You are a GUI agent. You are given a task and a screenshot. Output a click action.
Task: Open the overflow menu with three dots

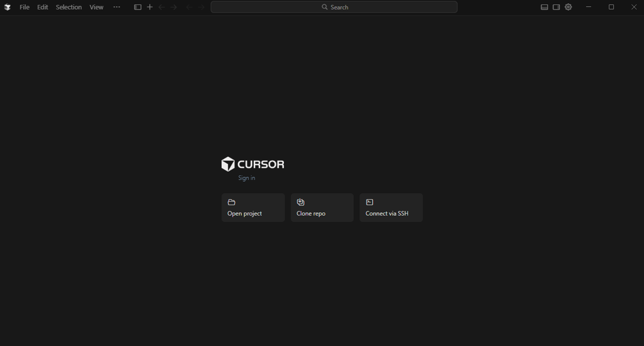(116, 7)
